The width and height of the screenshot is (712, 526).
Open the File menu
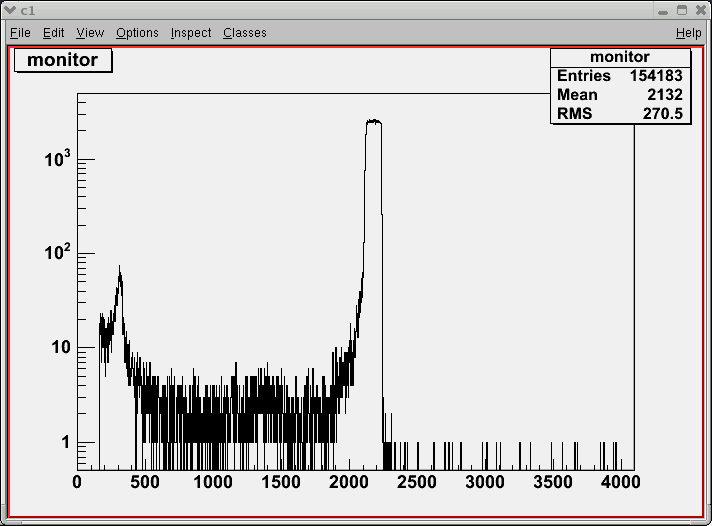[x=20, y=33]
